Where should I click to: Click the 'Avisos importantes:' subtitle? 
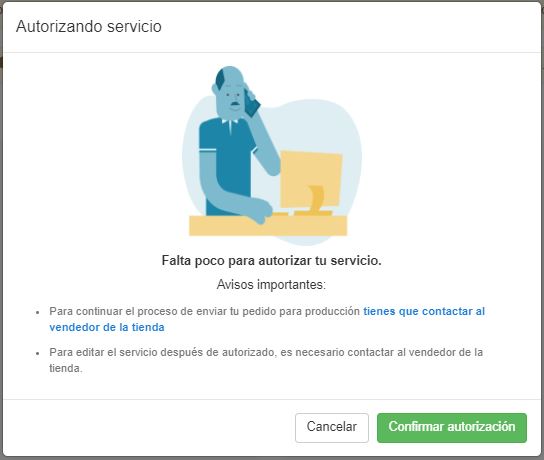click(271, 284)
